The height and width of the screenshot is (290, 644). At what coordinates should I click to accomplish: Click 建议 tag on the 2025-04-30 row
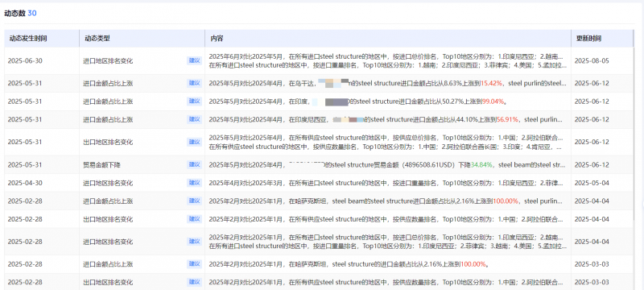coord(194,183)
